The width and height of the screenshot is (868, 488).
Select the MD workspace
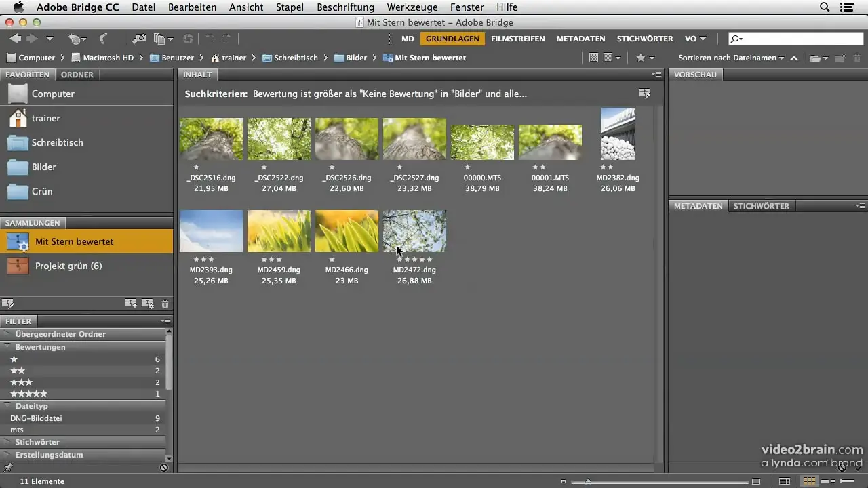pos(408,39)
